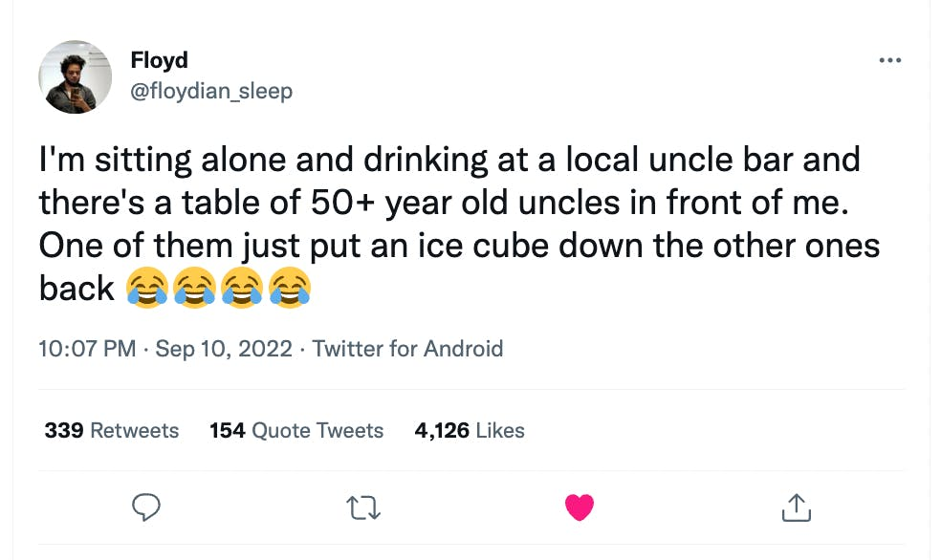Click the reply speech bubble icon
The height and width of the screenshot is (560, 941).
click(x=145, y=507)
